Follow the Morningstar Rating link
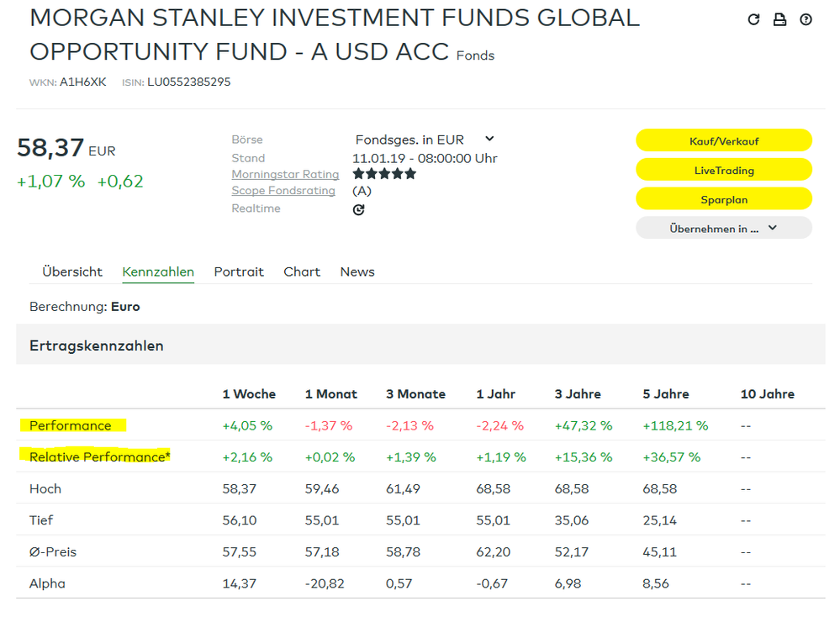The width and height of the screenshot is (840, 617). point(285,175)
